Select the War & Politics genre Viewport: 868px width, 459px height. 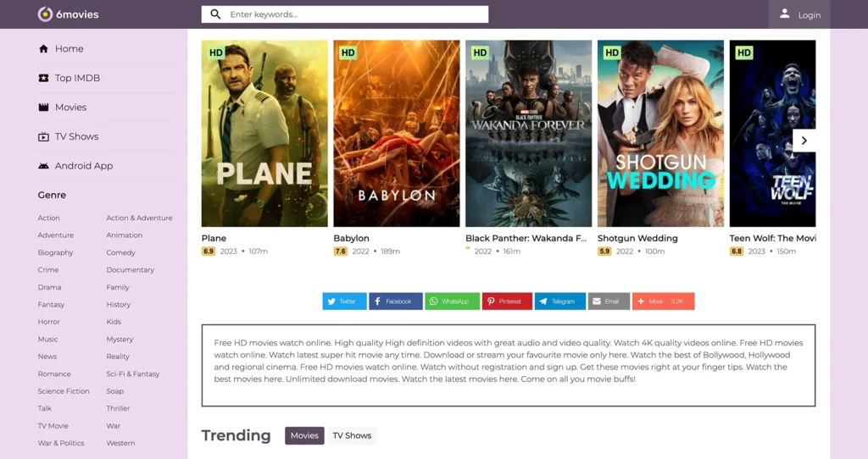click(x=61, y=444)
